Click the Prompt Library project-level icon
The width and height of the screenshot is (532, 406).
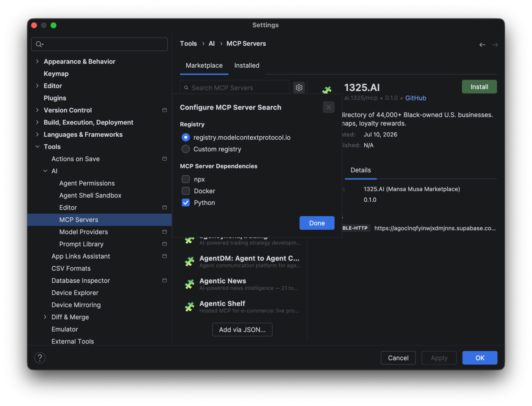164,244
